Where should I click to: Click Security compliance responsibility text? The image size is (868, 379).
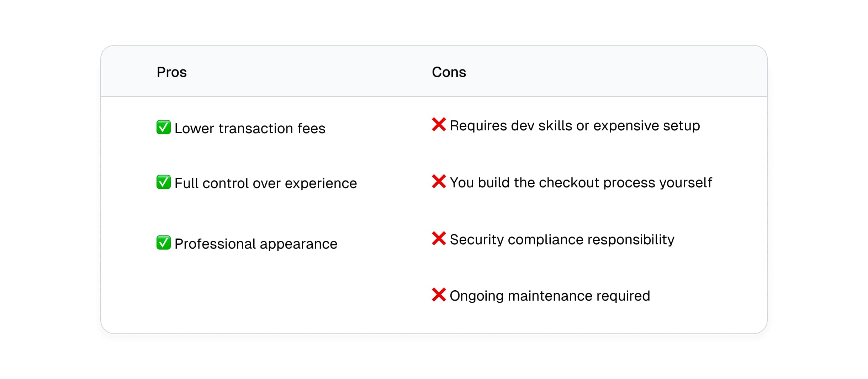coord(562,240)
